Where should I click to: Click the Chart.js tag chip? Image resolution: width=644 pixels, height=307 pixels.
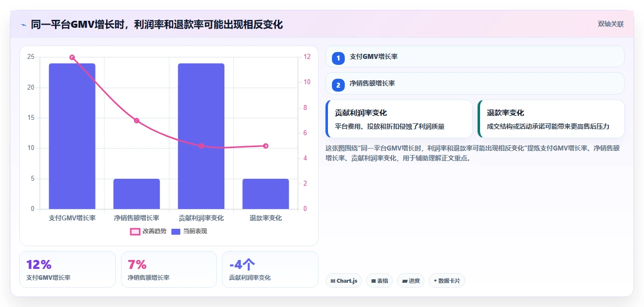click(344, 281)
